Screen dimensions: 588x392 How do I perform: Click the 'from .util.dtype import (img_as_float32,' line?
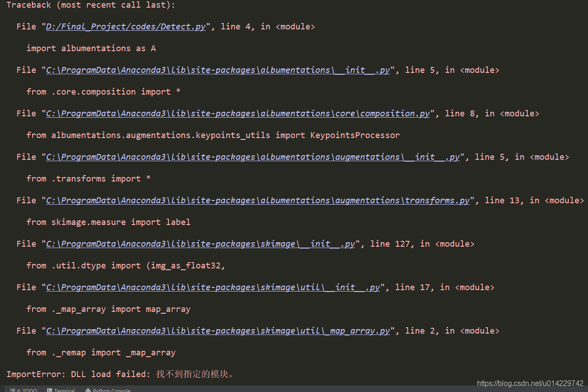point(126,266)
